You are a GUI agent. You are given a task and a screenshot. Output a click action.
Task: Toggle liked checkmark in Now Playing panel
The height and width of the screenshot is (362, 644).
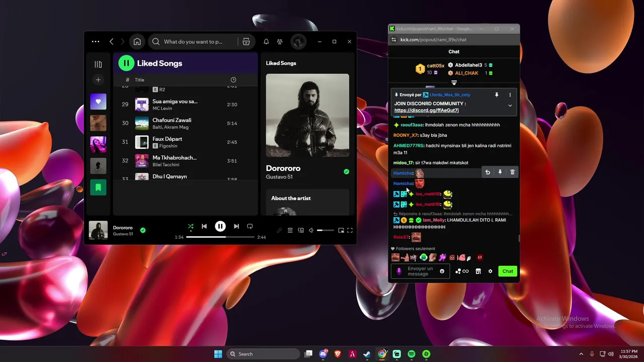point(346,172)
